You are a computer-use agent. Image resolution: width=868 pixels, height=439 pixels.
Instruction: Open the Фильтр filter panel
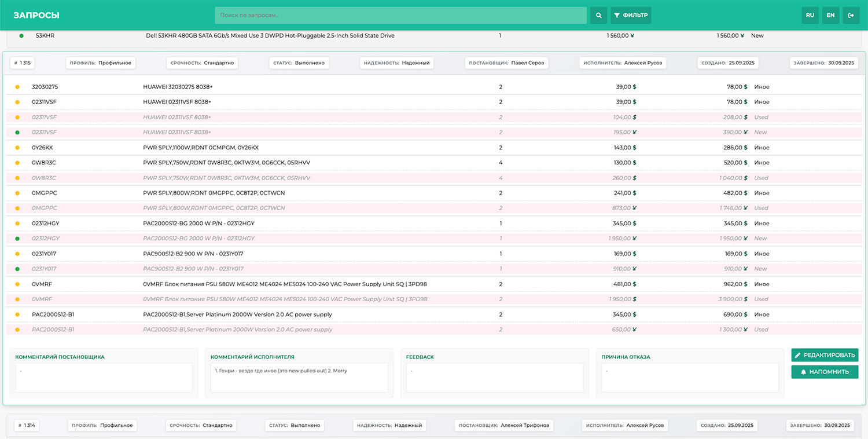click(631, 15)
